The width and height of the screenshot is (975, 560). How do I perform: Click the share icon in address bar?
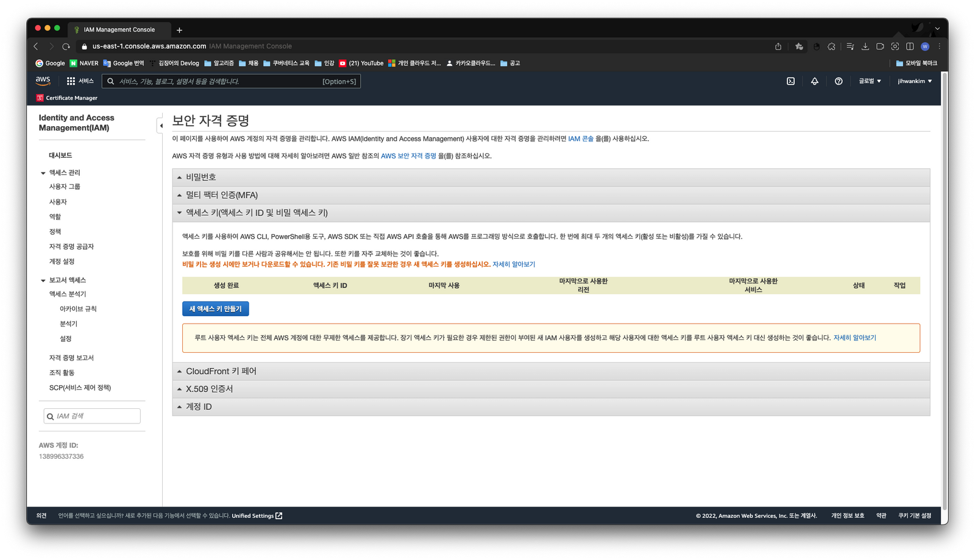point(778,46)
